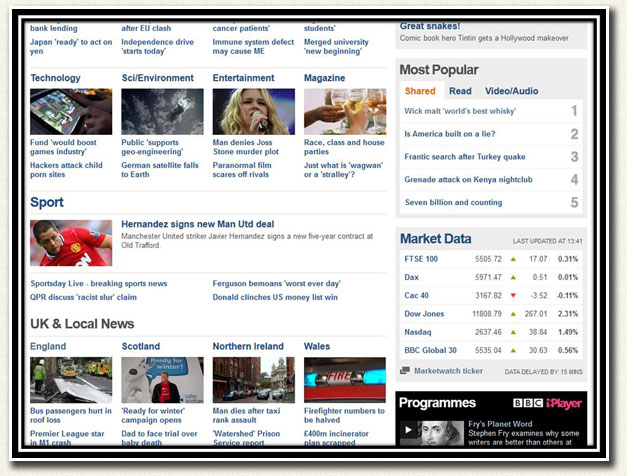Click the Technology tablet game thumbnail

coord(71,112)
